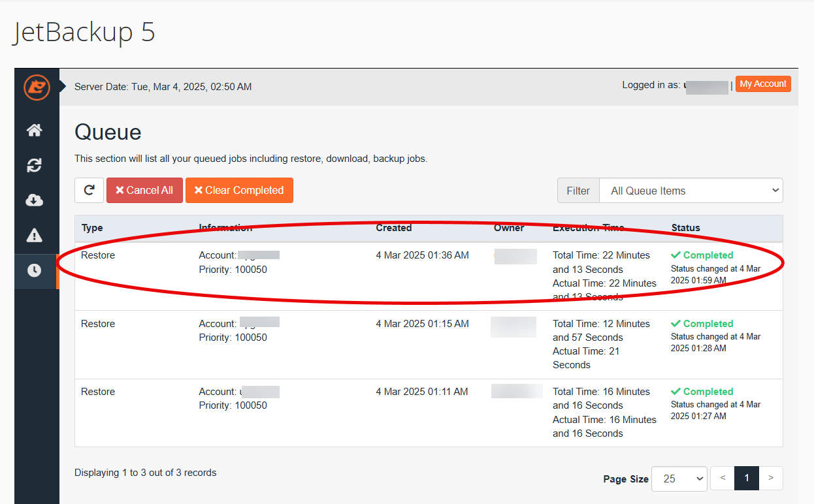The height and width of the screenshot is (504, 814).
Task: Sort by the Owner column header
Action: tap(509, 228)
